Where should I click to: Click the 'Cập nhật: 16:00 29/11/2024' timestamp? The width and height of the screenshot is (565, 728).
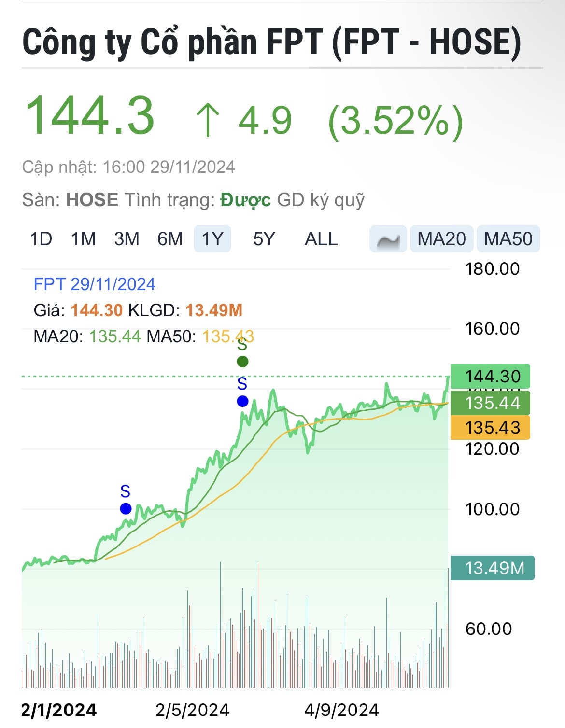click(128, 167)
